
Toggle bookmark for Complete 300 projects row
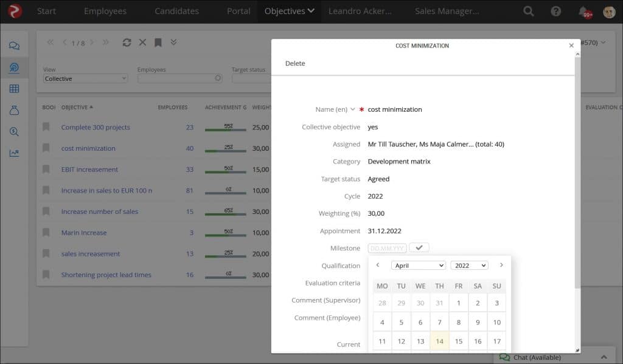(x=46, y=127)
